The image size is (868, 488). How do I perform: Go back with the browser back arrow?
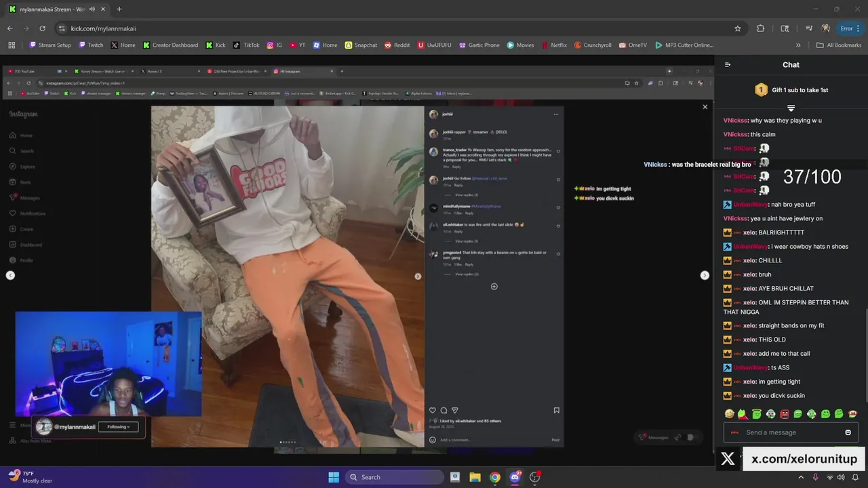(x=9, y=28)
